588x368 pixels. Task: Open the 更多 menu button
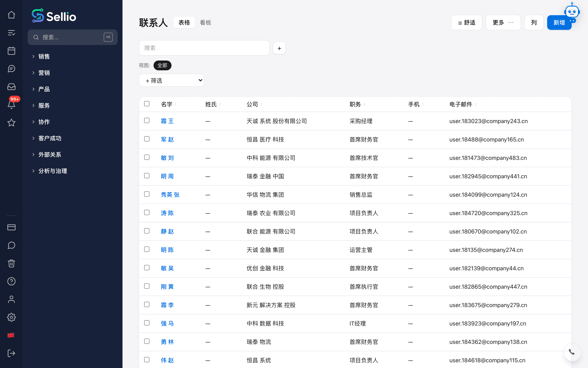click(503, 23)
